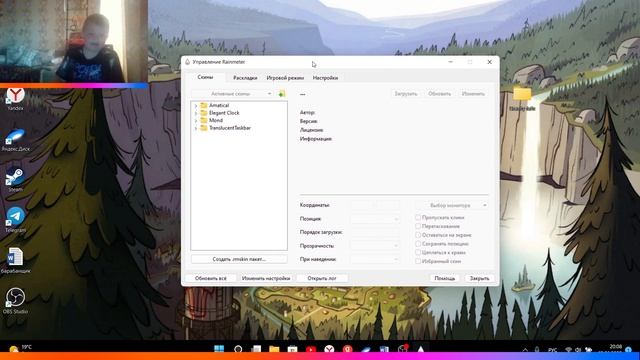The width and height of the screenshot is (640, 360).
Task: Expand the Mond skin folder
Action: 196,121
